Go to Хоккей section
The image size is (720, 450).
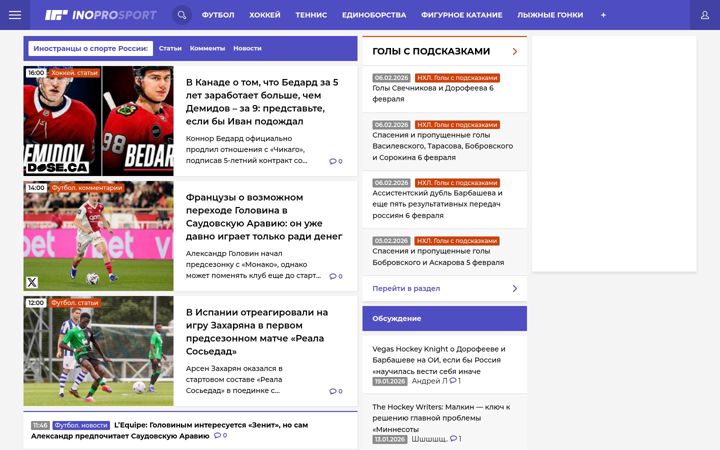click(265, 15)
